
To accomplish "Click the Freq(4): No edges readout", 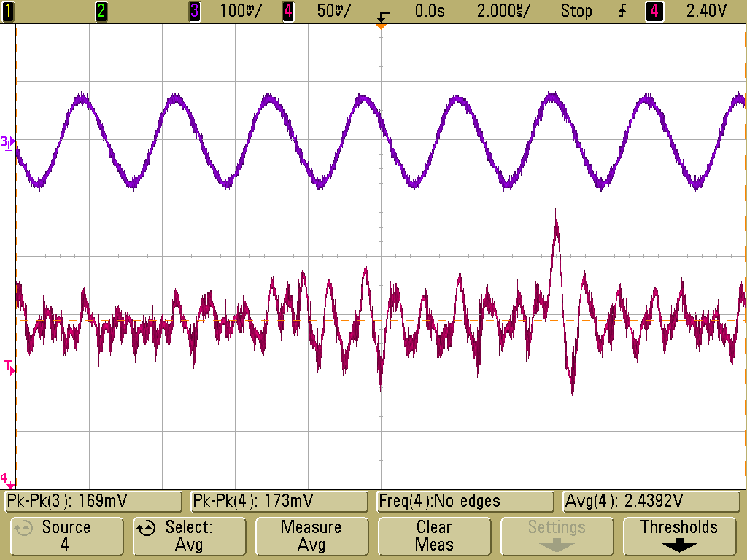I will (465, 501).
